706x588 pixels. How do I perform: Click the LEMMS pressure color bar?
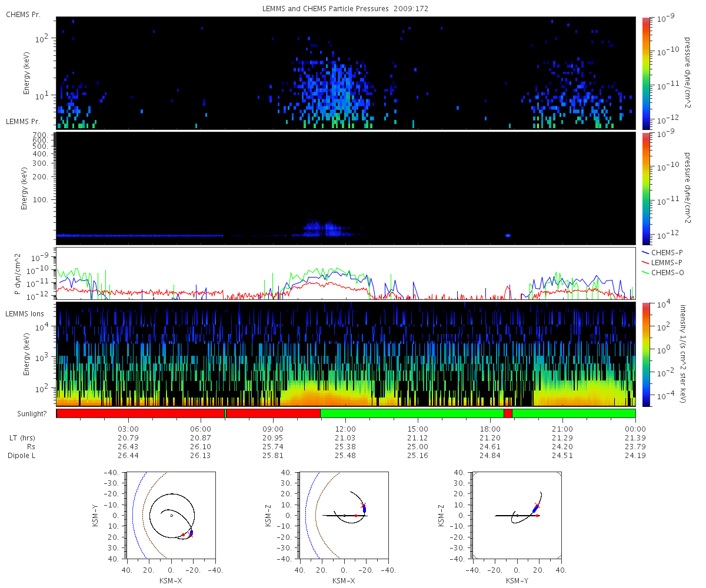[646, 188]
